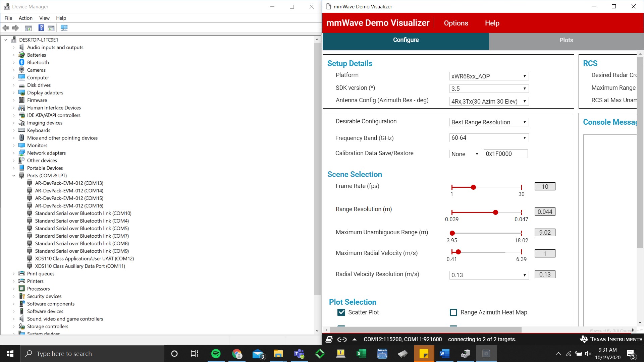644x362 pixels.
Task: Open the Desirable Configuration dropdown
Action: (489, 122)
